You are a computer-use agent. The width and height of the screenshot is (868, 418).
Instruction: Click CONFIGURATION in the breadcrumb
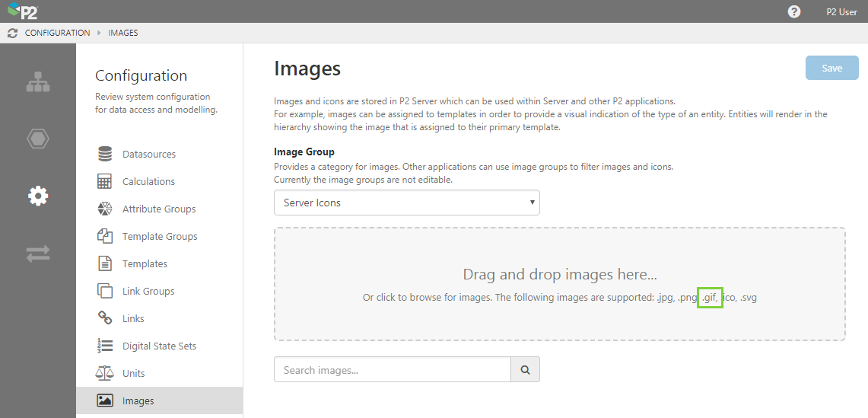pyautogui.click(x=57, y=33)
